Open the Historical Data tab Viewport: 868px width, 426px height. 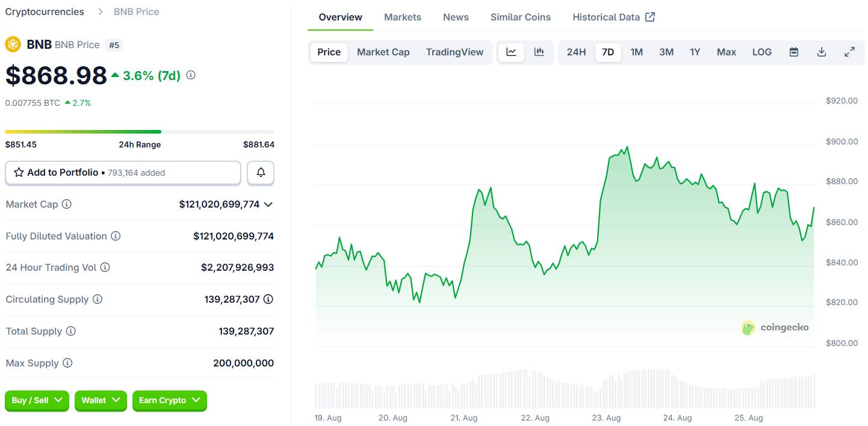coord(613,17)
